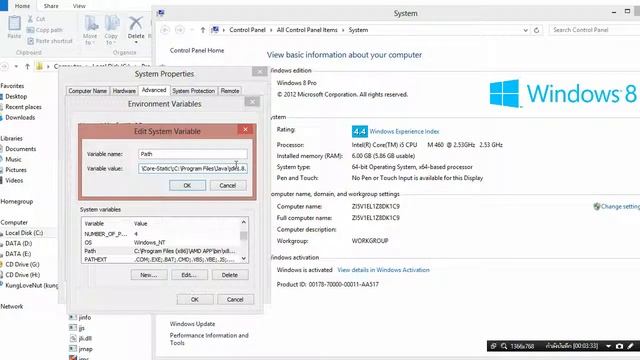This screenshot has width=640, height=360.
Task: Click the system variables list scroll-up arrow
Action: [x=244, y=222]
